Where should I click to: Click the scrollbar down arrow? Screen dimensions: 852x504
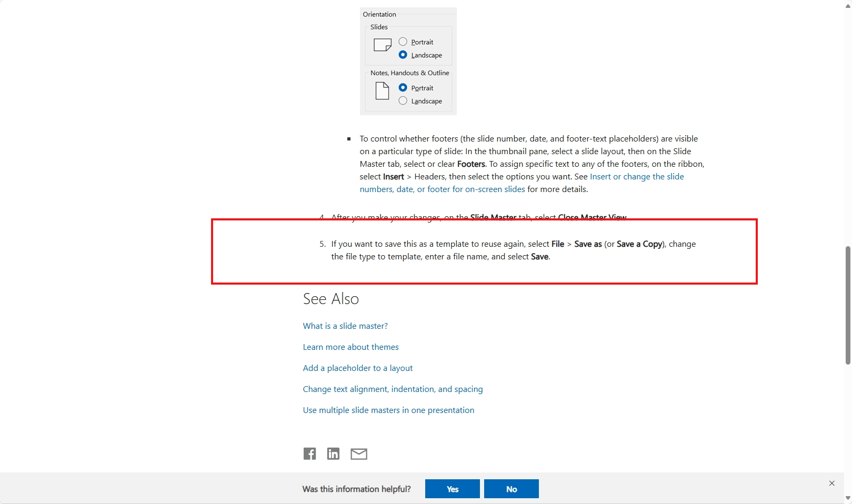click(847, 497)
